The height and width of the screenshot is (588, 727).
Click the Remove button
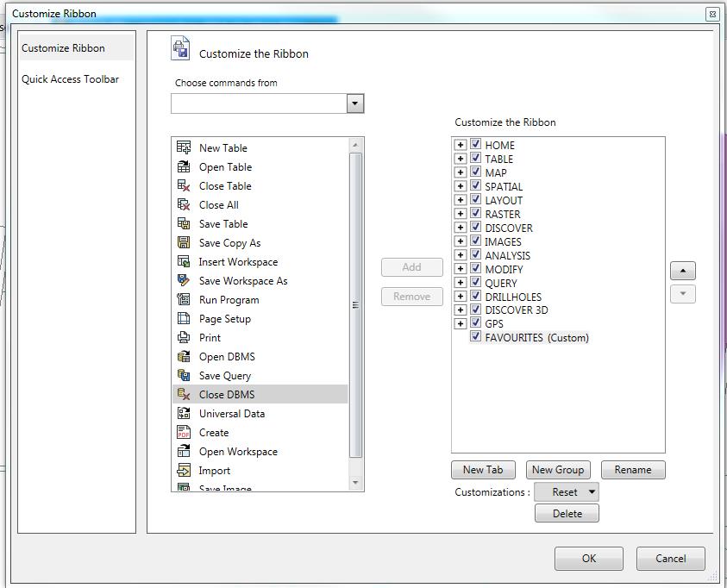[x=411, y=297]
